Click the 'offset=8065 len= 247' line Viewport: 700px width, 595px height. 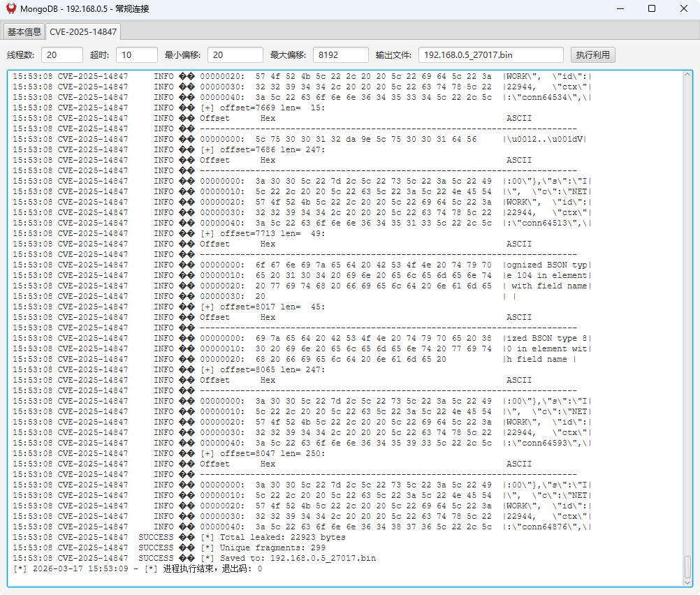tap(169, 369)
